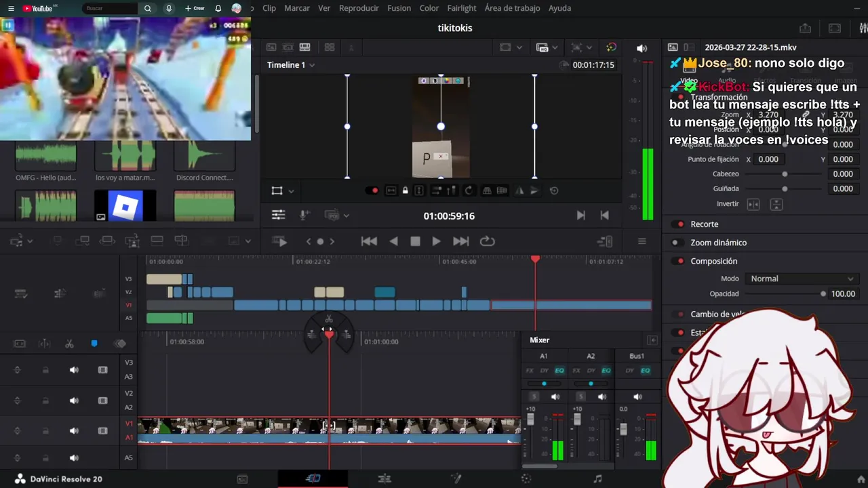Open the Cut page icon
Screen dimensions: 868x488
313,479
